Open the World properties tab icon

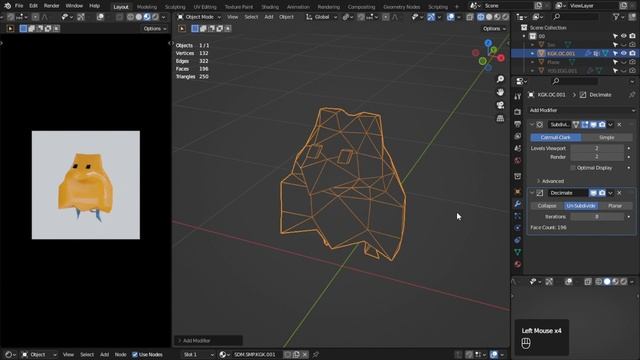518,160
